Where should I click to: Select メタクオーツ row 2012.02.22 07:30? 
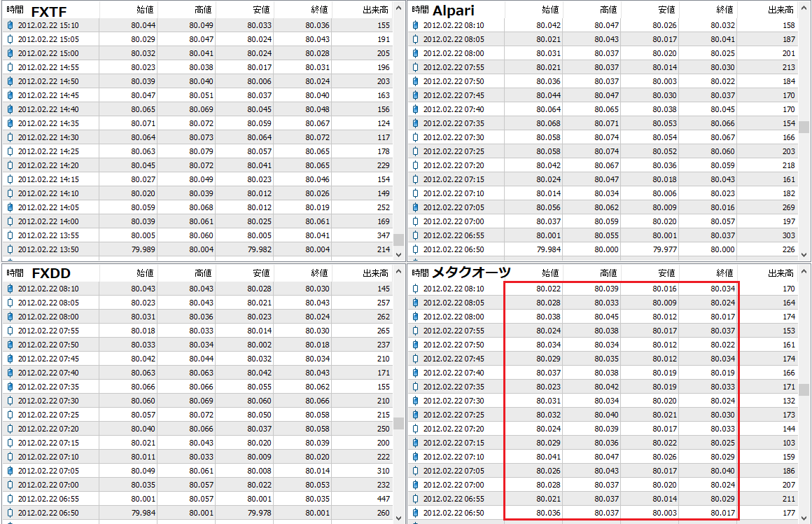coord(604,400)
